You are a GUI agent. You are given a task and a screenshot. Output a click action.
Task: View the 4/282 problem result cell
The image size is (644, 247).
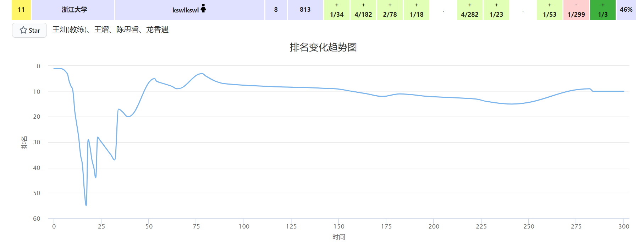(470, 10)
